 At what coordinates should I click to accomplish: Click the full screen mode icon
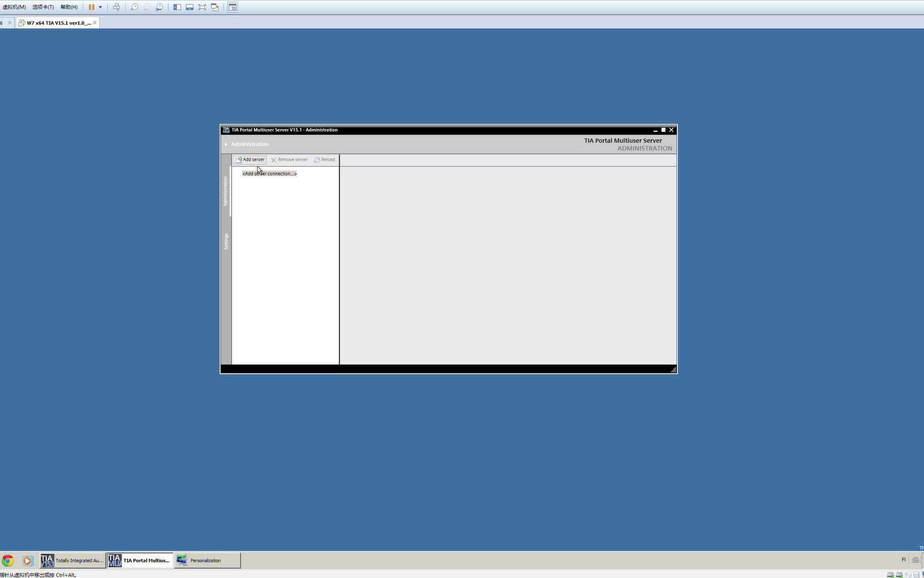[202, 7]
